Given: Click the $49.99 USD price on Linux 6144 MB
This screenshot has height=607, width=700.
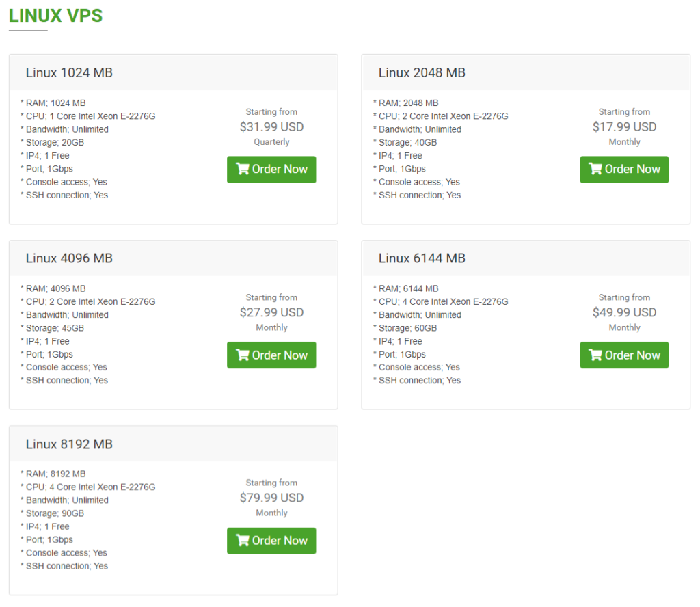Looking at the screenshot, I should point(624,312).
